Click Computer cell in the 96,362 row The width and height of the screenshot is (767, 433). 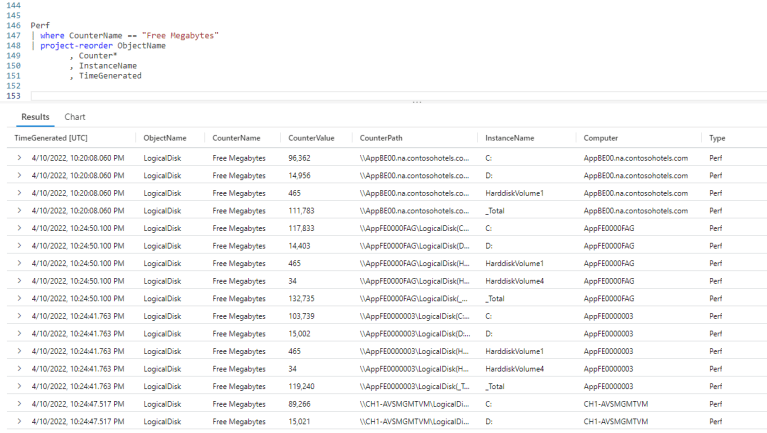coord(635,158)
